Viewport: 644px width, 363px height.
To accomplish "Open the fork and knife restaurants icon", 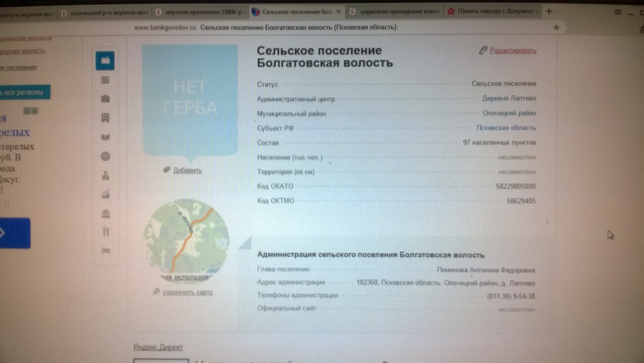I will click(x=106, y=231).
